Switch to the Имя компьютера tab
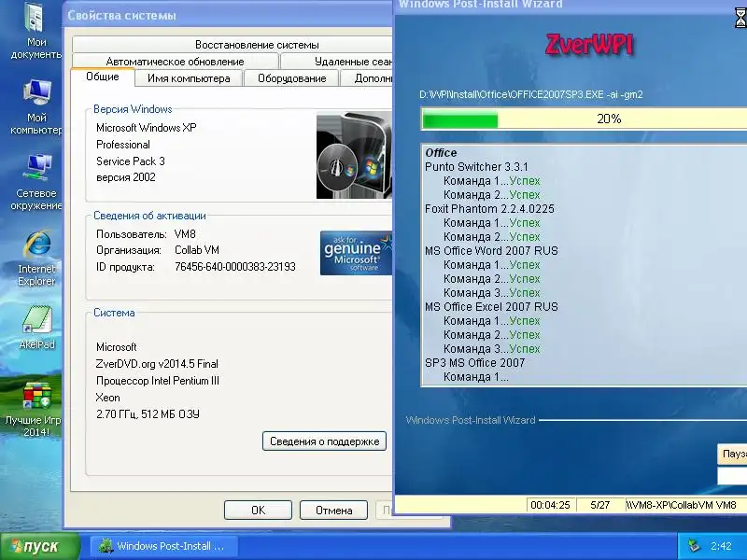 click(189, 78)
